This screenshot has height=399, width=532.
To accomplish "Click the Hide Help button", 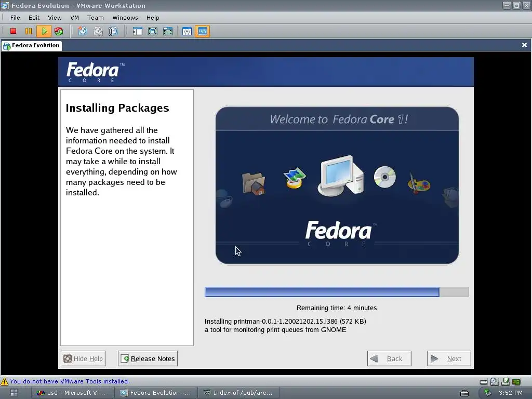I will (83, 358).
